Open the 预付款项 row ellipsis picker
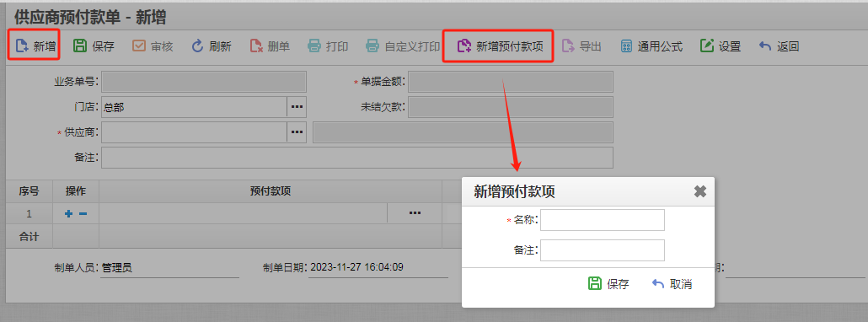This screenshot has width=868, height=322. coord(415,213)
